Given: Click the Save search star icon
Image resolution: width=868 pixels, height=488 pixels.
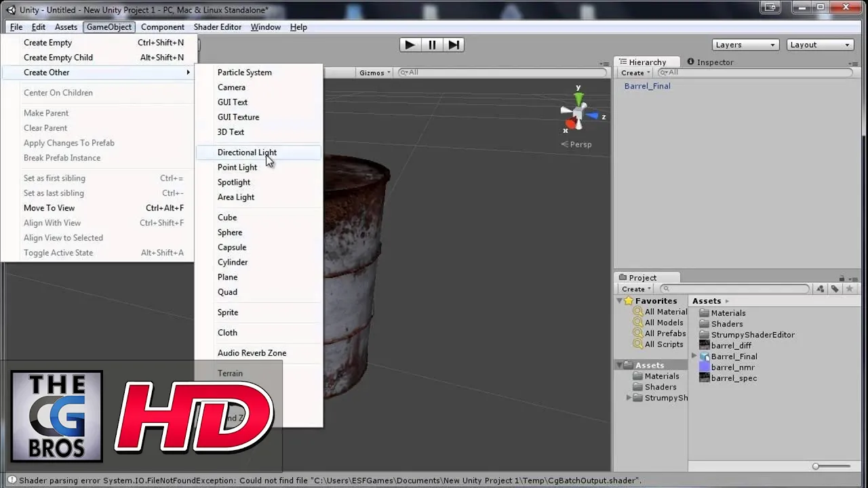Looking at the screenshot, I should click(x=849, y=289).
